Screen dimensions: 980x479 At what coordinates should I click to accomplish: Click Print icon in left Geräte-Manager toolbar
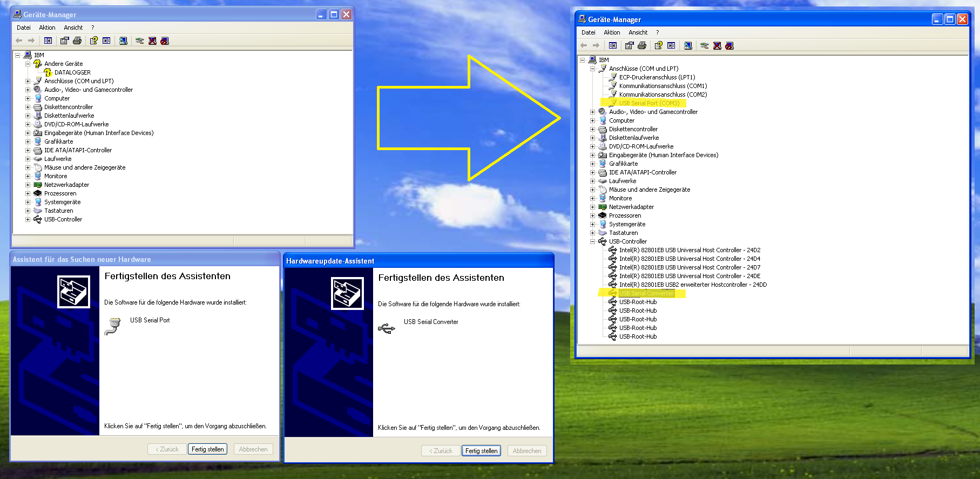coord(77,41)
